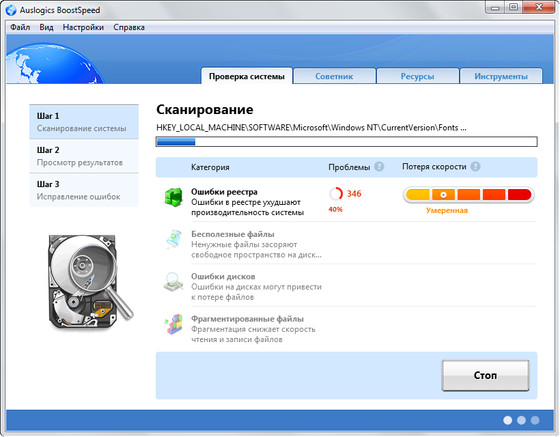Click the third dot in bottom bar
Screen dimensions: 560x437
pyautogui.click(x=535, y=420)
